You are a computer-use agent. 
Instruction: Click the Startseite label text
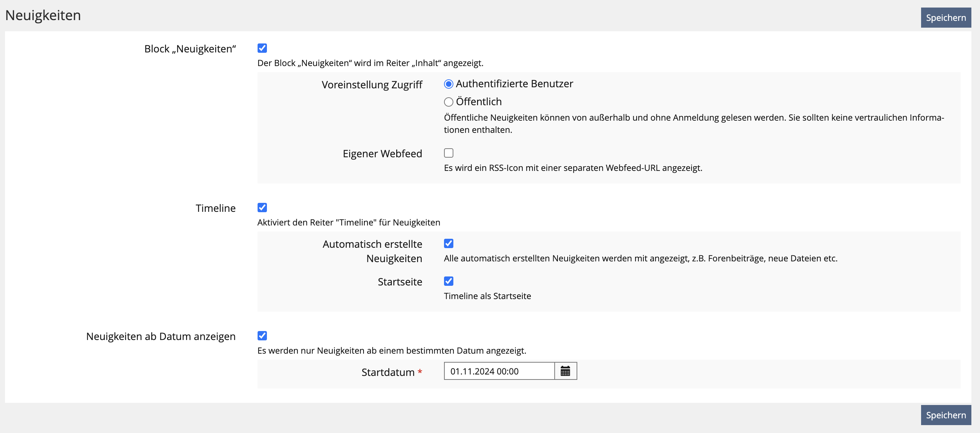tap(399, 282)
